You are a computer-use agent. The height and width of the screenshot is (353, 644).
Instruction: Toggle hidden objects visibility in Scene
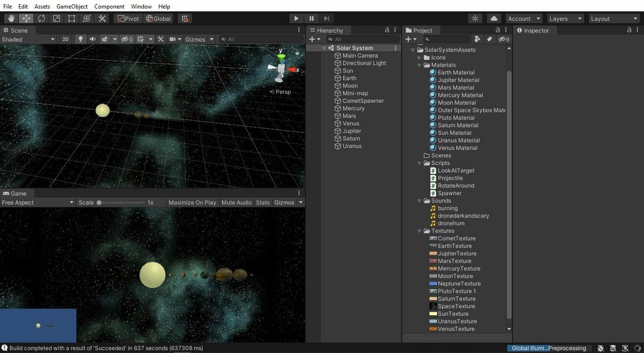point(127,39)
